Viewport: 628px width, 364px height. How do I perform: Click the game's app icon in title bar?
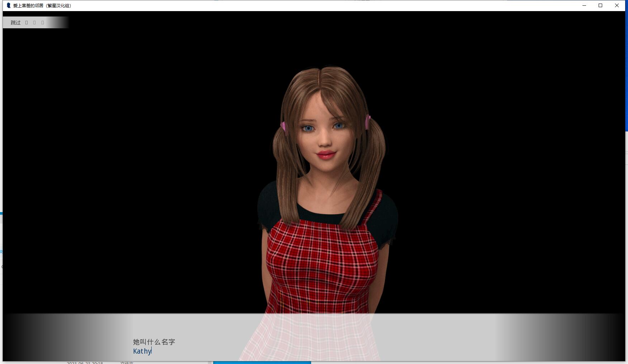click(9, 5)
